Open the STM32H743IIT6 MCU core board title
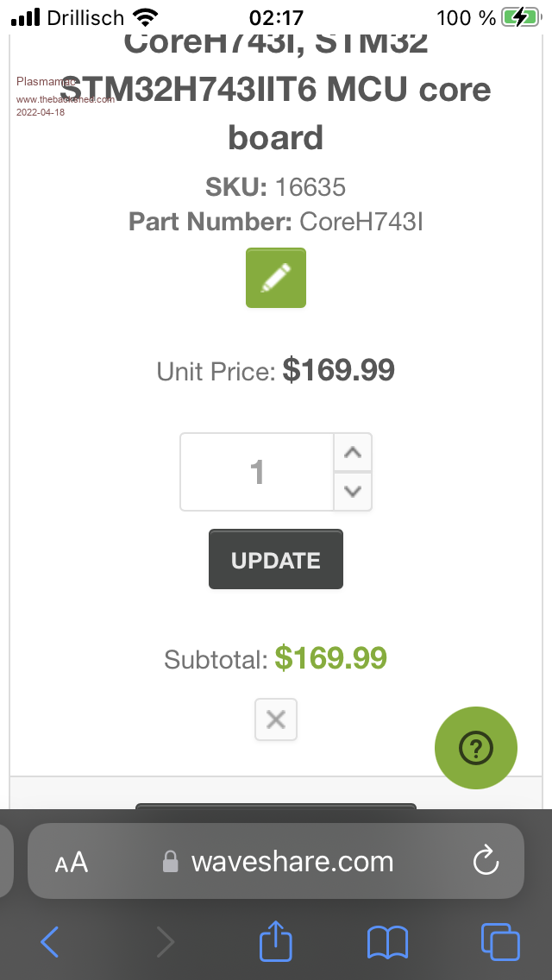This screenshot has height=980, width=552. 276,91
